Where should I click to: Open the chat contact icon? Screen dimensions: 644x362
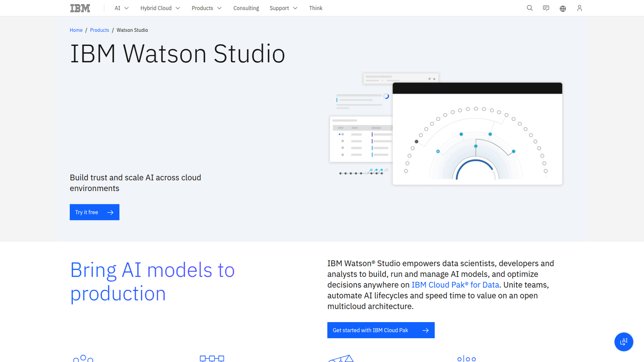[x=546, y=8]
